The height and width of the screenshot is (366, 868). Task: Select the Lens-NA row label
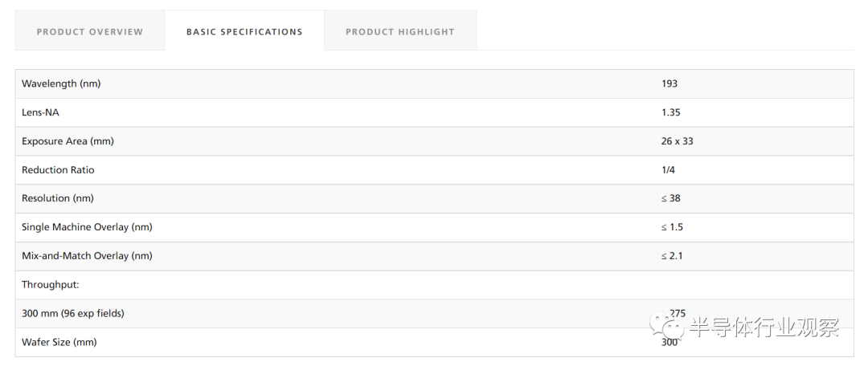[x=40, y=112]
